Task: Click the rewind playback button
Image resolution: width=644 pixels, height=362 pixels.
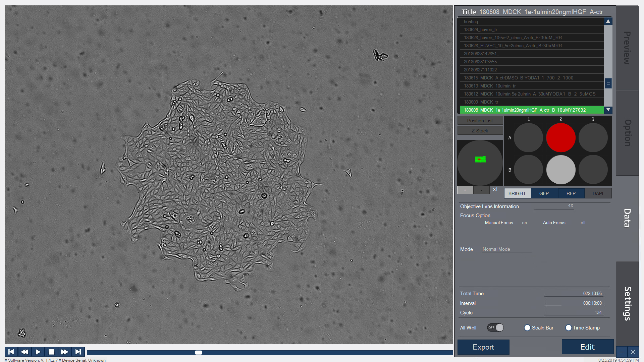Action: (24, 352)
